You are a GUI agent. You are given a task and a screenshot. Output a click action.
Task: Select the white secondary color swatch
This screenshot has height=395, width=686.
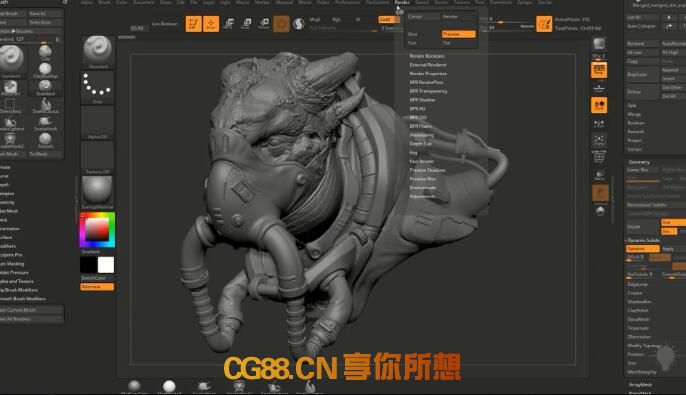coord(106,265)
